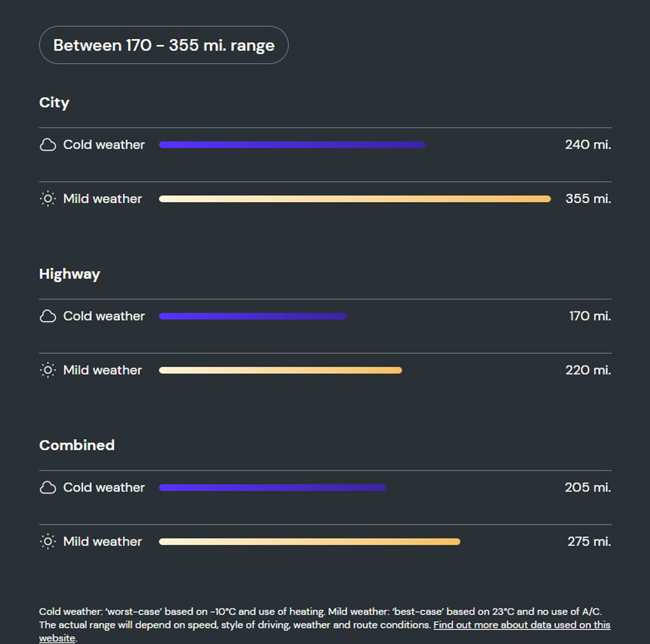Click the sun icon in Highway mild weather row
Viewport: 650px width, 644px height.
(x=48, y=370)
